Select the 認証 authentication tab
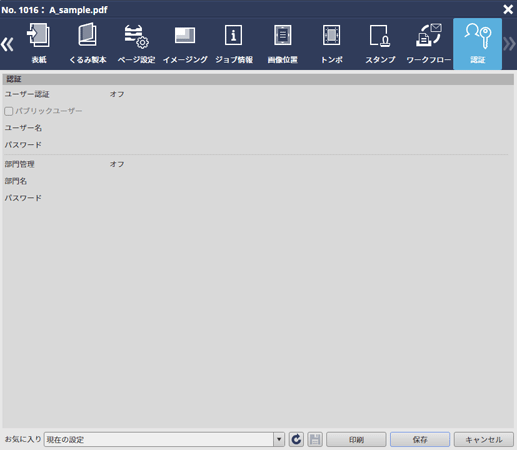This screenshot has height=450, width=517. click(477, 44)
